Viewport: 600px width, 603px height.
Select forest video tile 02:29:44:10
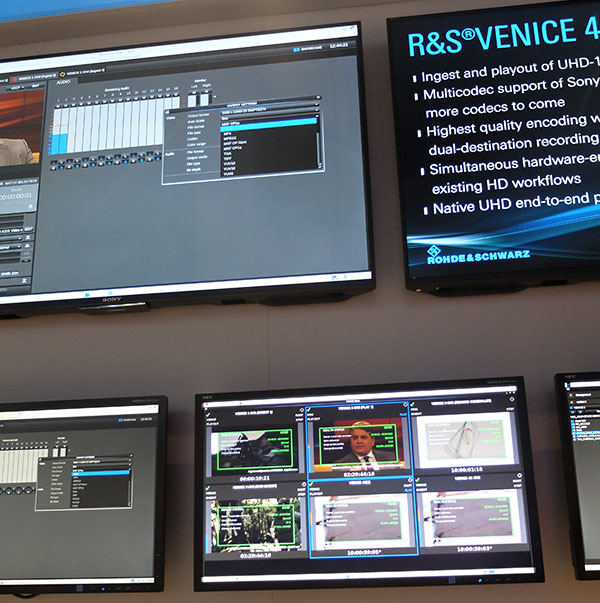[x=254, y=526]
